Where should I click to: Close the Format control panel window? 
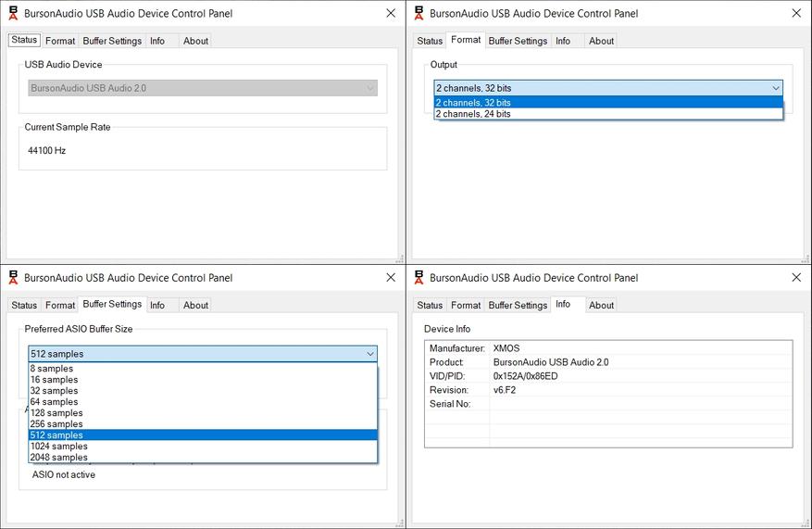pos(796,14)
